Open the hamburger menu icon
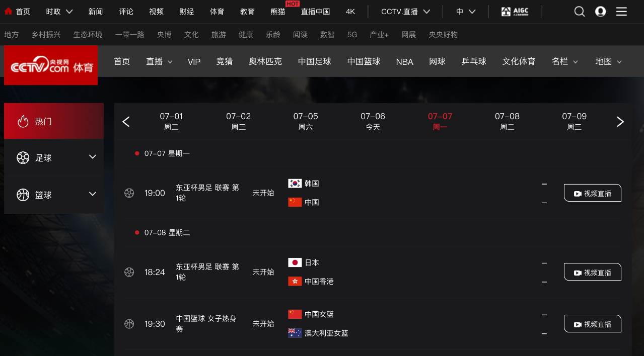 click(622, 12)
